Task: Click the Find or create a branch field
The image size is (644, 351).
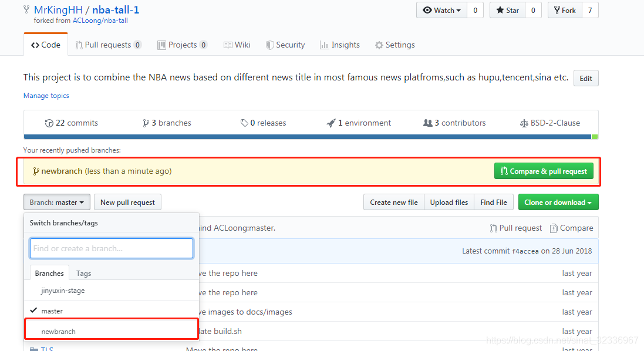Action: (x=112, y=248)
